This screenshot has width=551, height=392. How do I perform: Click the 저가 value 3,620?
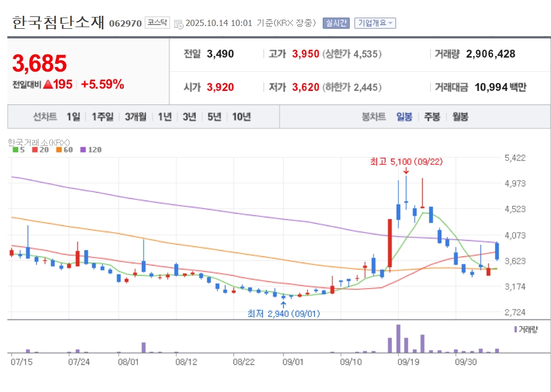pyautogui.click(x=306, y=87)
